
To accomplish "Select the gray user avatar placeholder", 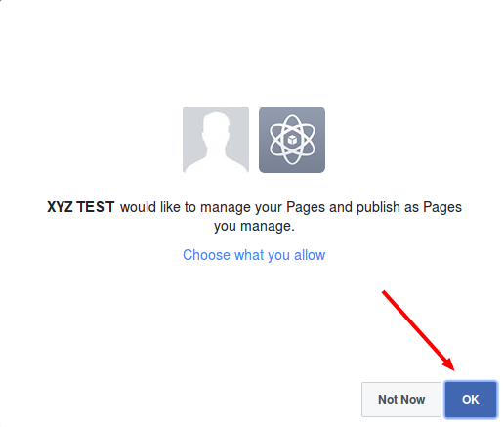I will click(216, 140).
